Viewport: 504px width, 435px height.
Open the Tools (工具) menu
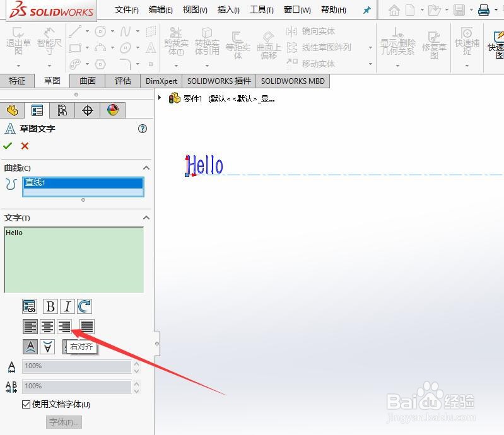[x=262, y=10]
